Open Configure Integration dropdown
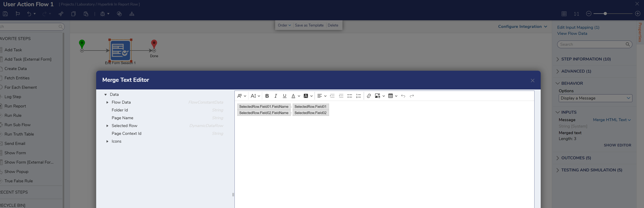The image size is (644, 208). [x=522, y=27]
